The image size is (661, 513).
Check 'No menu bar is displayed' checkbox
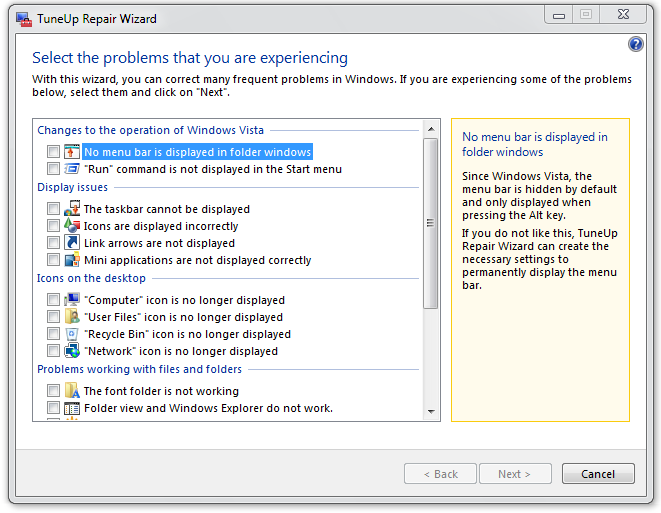point(53,151)
